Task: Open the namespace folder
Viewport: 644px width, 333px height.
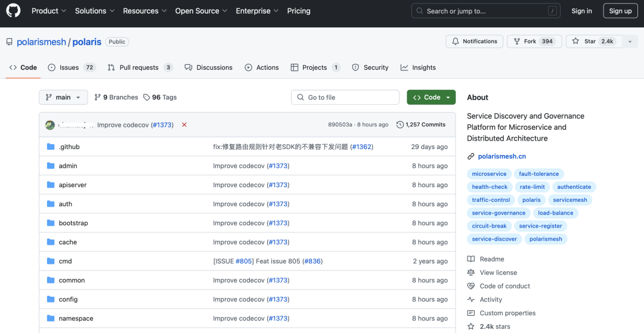Action: (x=76, y=318)
